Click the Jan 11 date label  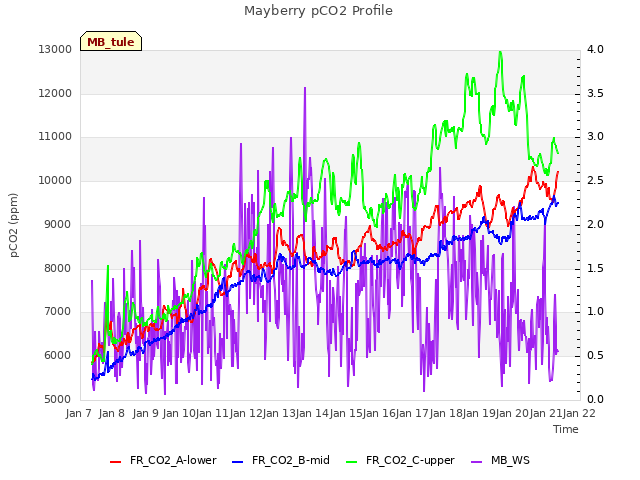click(212, 413)
